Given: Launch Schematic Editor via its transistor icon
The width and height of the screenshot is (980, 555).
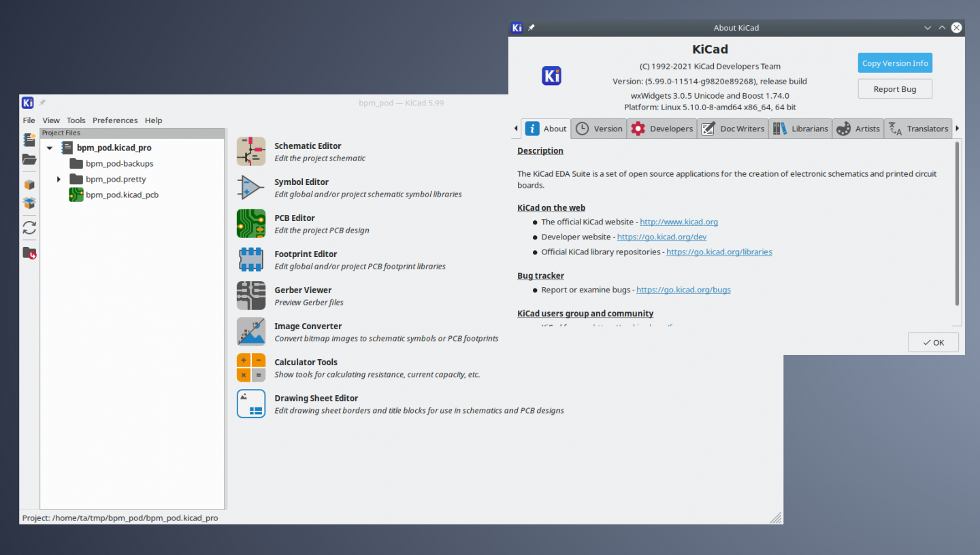Looking at the screenshot, I should [x=251, y=152].
